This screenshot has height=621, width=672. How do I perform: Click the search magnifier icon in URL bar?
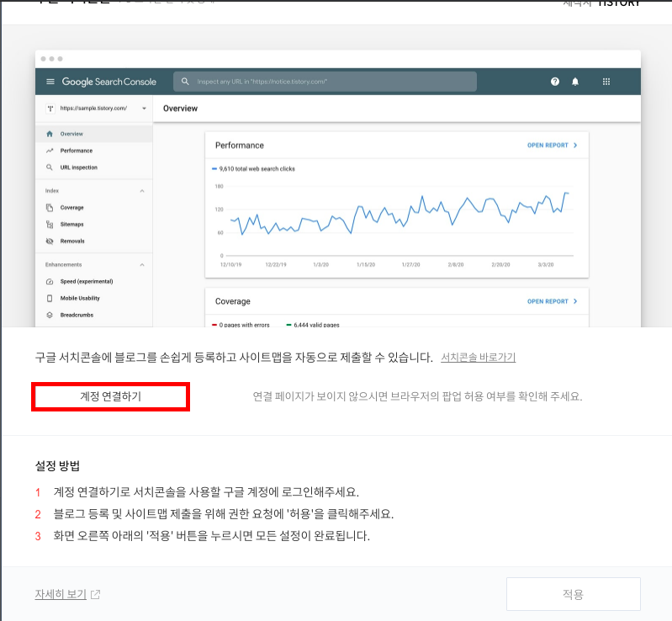coord(185,82)
